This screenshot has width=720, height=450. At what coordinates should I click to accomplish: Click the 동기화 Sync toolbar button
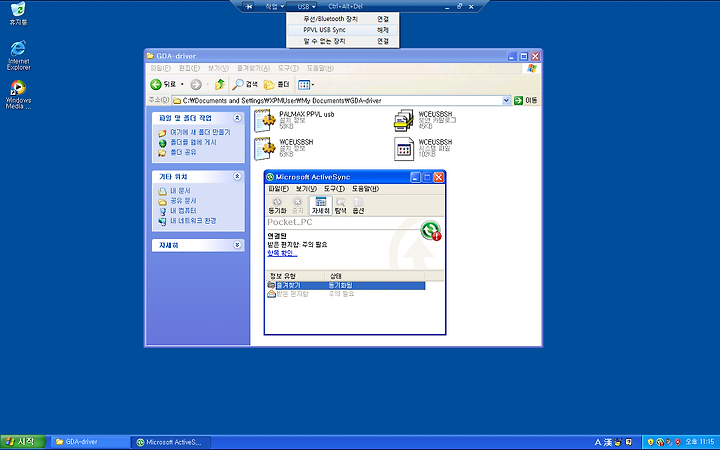[x=277, y=206]
